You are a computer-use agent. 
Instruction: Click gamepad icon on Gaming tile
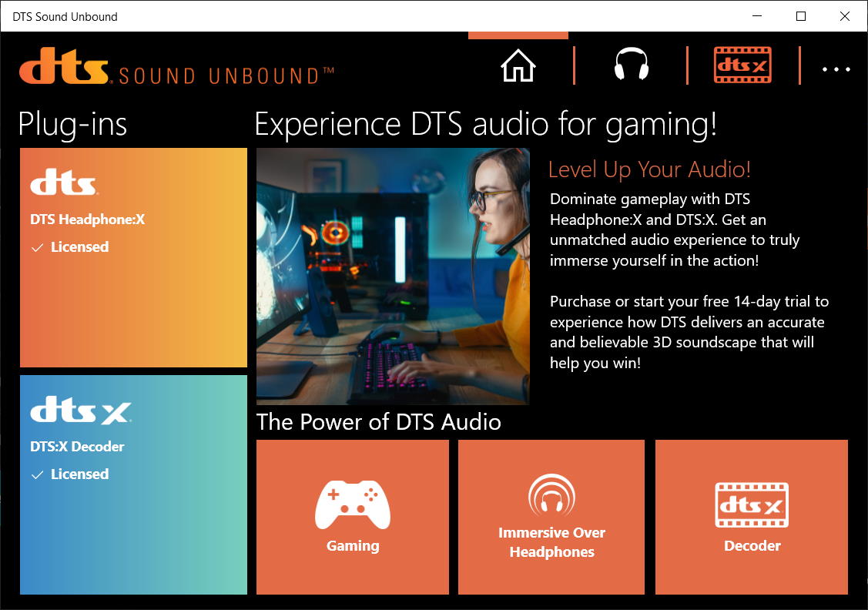pos(353,504)
